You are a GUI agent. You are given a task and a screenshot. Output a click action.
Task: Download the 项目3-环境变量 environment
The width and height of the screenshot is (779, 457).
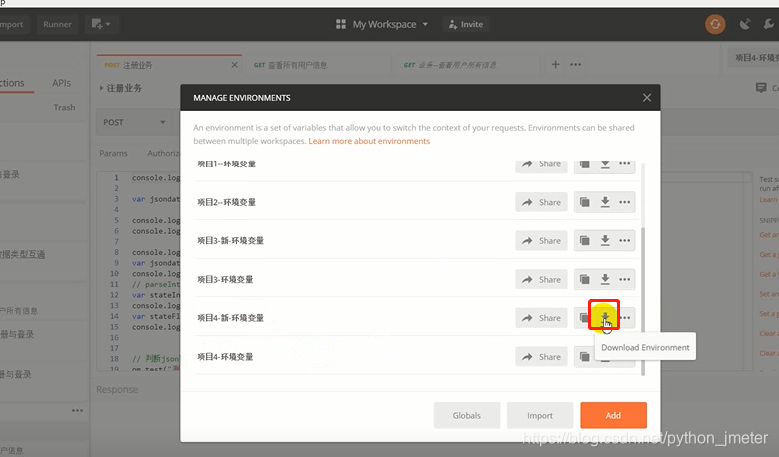tap(605, 279)
